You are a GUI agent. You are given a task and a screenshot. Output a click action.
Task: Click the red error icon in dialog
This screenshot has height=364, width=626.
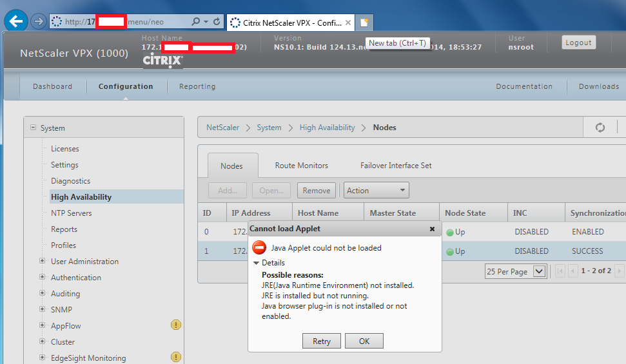[259, 247]
